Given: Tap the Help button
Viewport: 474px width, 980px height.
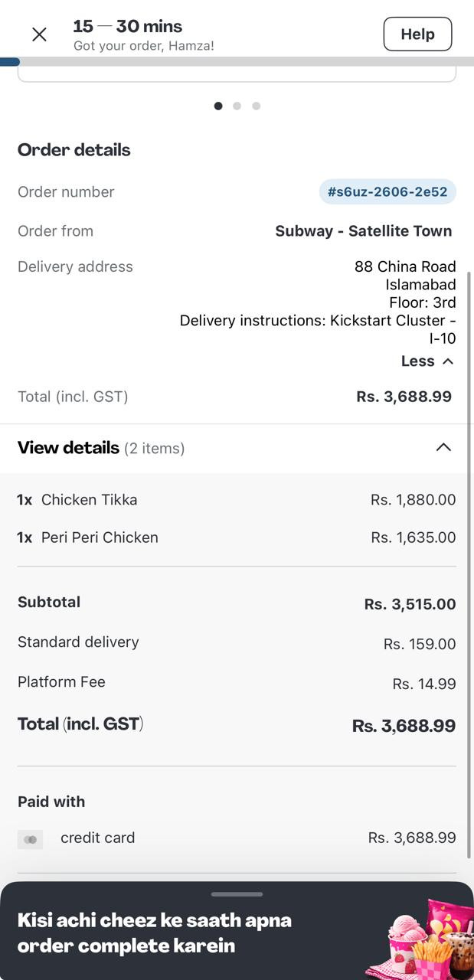Looking at the screenshot, I should (417, 34).
